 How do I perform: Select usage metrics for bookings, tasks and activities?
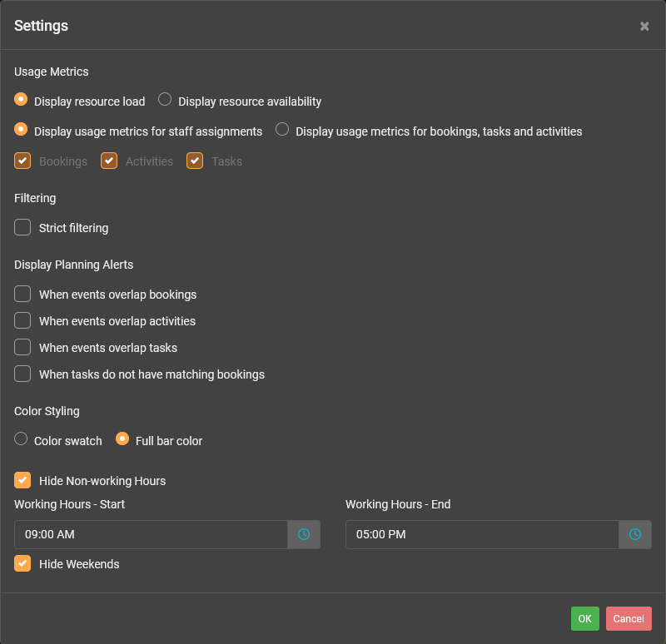pos(282,129)
